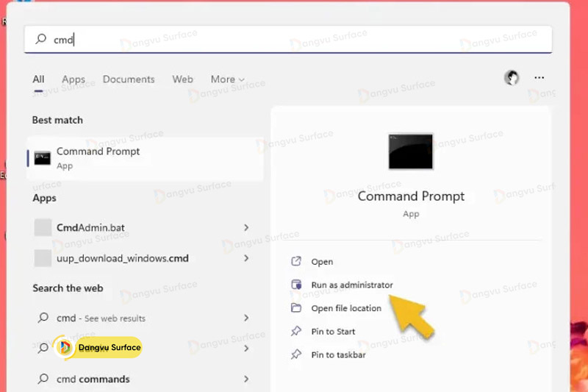This screenshot has width=588, height=392.
Task: Expand chevron of web result above cmd commands
Action: point(246,349)
